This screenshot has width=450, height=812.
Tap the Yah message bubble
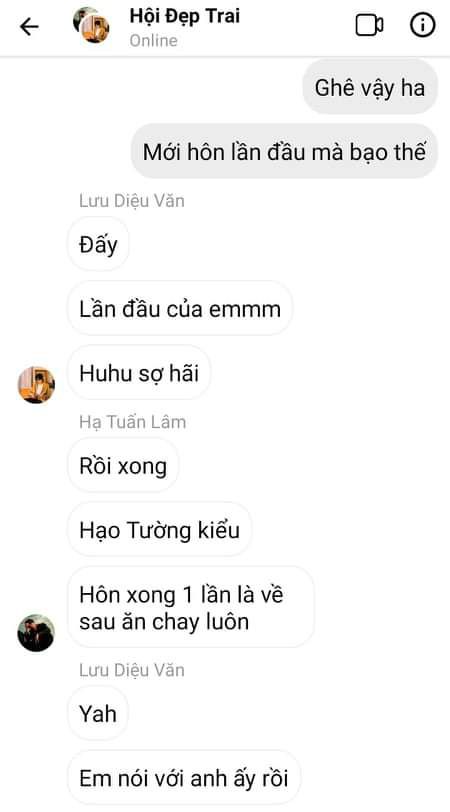pyautogui.click(x=98, y=713)
